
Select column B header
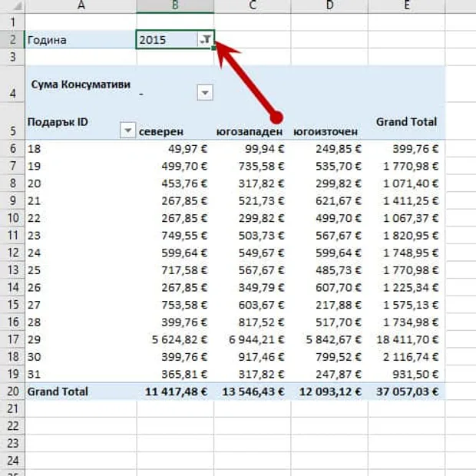pyautogui.click(x=175, y=6)
